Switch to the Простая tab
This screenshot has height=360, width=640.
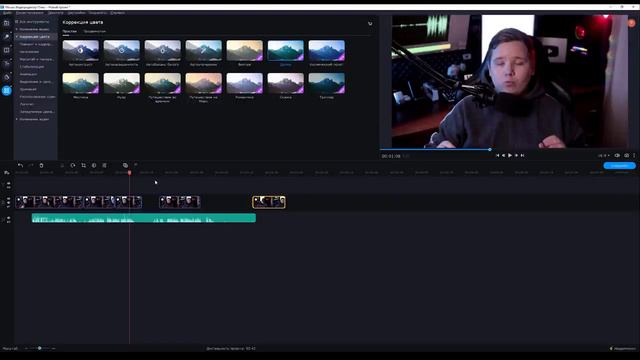(70, 31)
